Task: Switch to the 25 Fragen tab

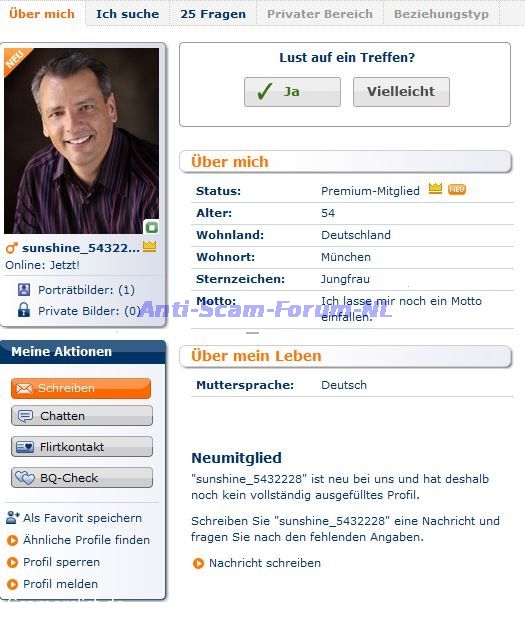Action: pyautogui.click(x=213, y=14)
